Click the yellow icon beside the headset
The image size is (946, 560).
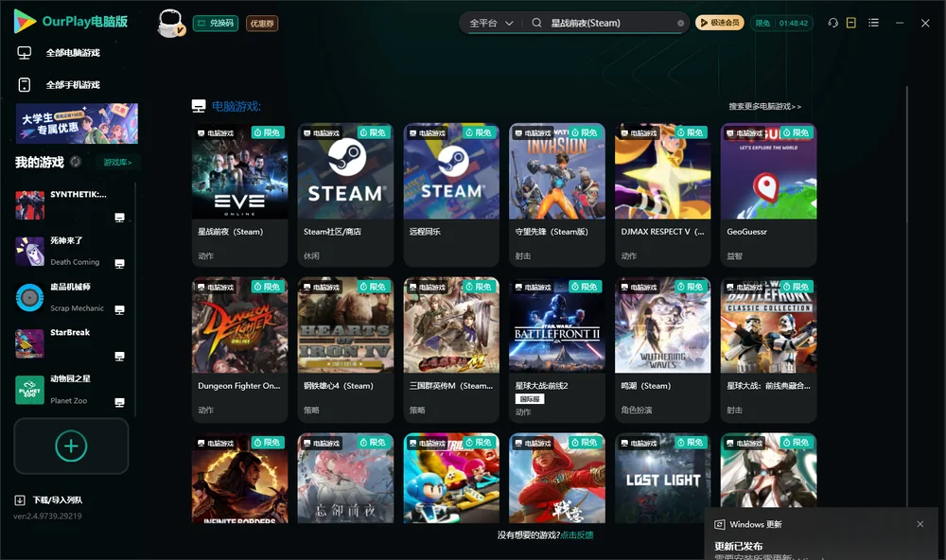(x=851, y=23)
